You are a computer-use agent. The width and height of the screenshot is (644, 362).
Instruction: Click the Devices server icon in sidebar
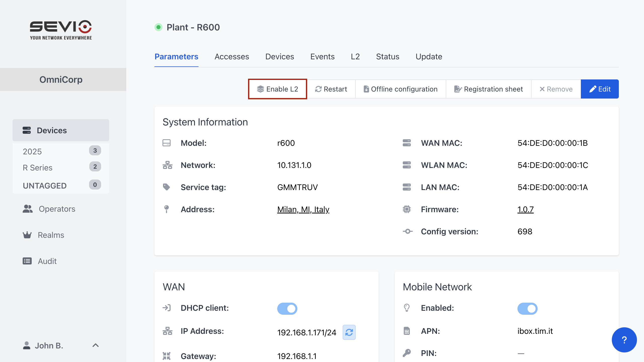pyautogui.click(x=27, y=130)
